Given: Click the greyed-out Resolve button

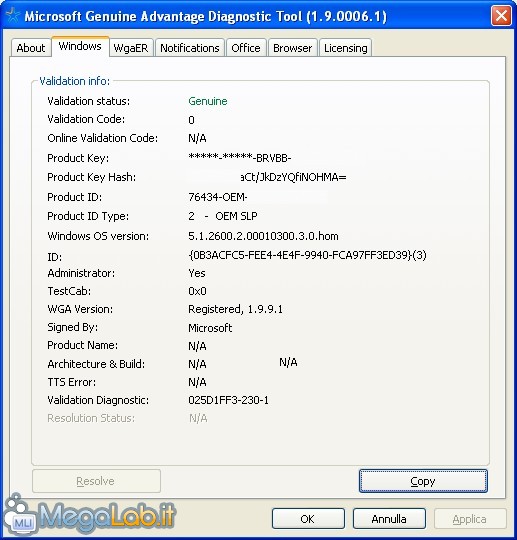Looking at the screenshot, I should point(96,481).
